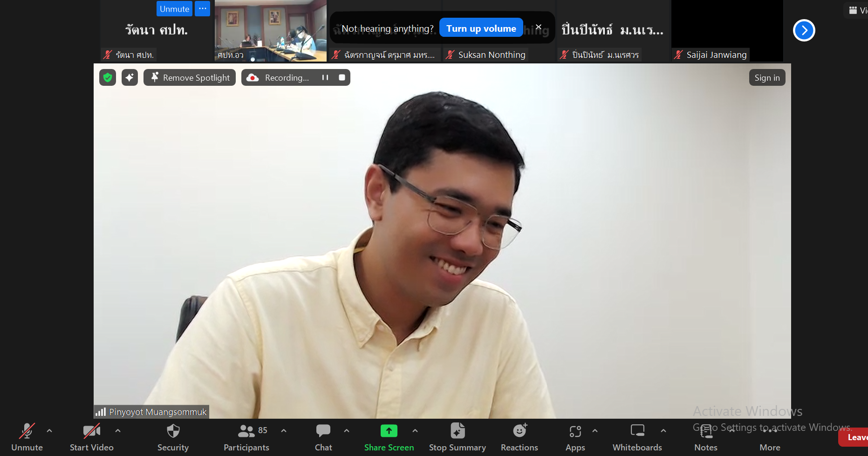Start your video camera

91,437
